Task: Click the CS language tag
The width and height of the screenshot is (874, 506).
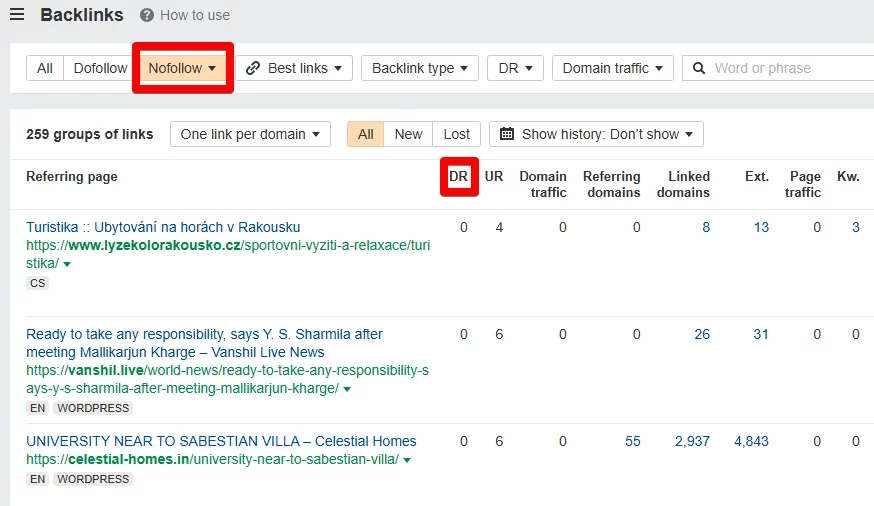Action: click(37, 283)
